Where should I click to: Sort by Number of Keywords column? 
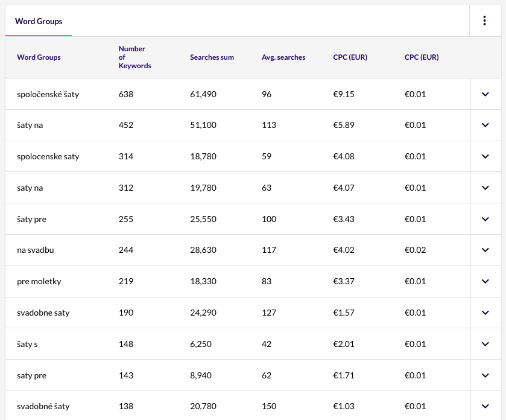click(x=134, y=57)
